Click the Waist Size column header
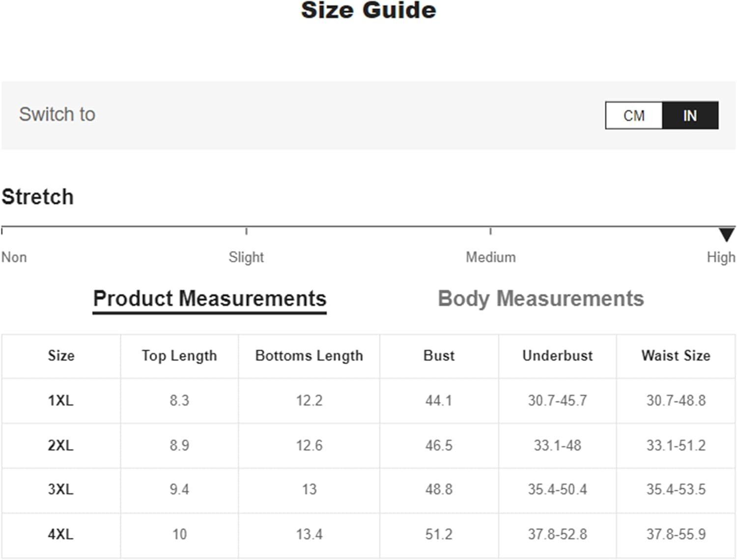 [676, 356]
